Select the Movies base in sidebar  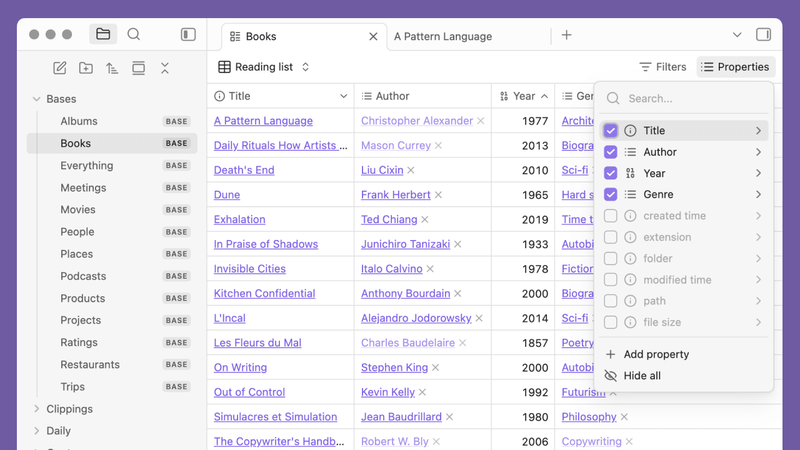[x=78, y=210]
